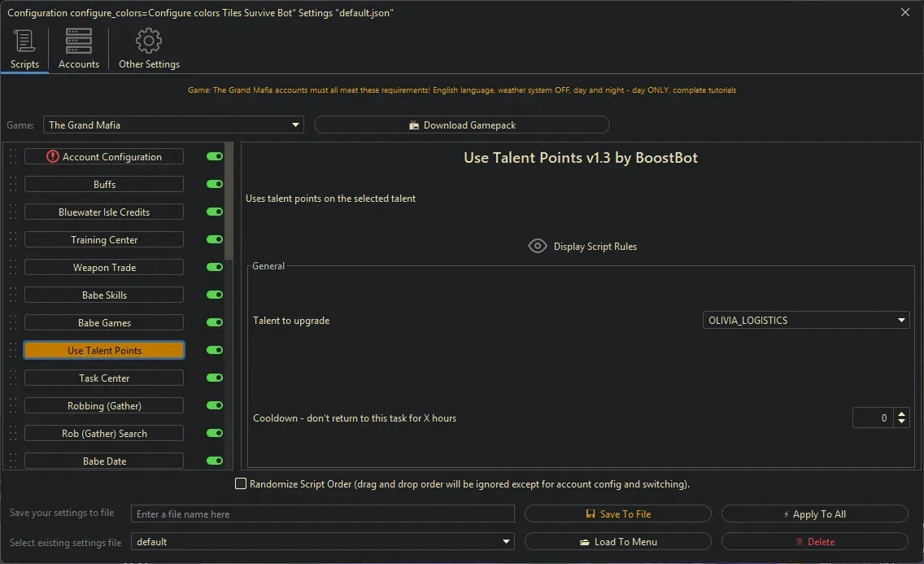Image resolution: width=924 pixels, height=564 pixels.
Task: Click the Account Configuration warning icon
Action: click(52, 157)
